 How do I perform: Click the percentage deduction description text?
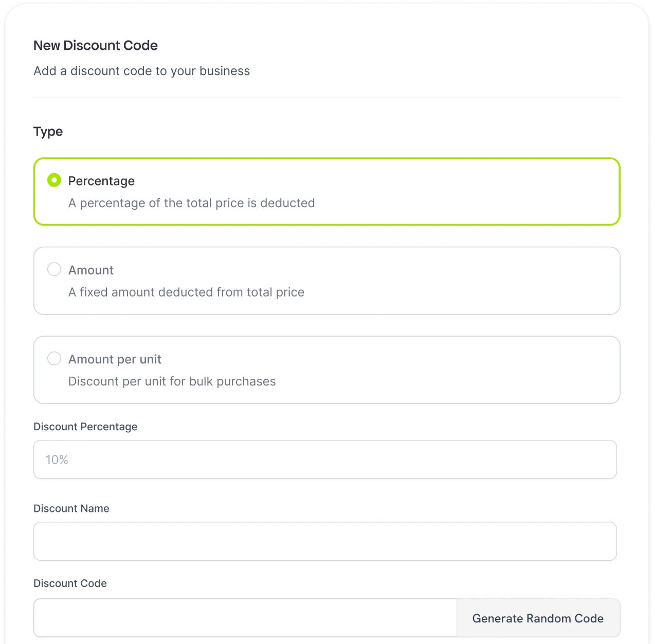coord(191,203)
